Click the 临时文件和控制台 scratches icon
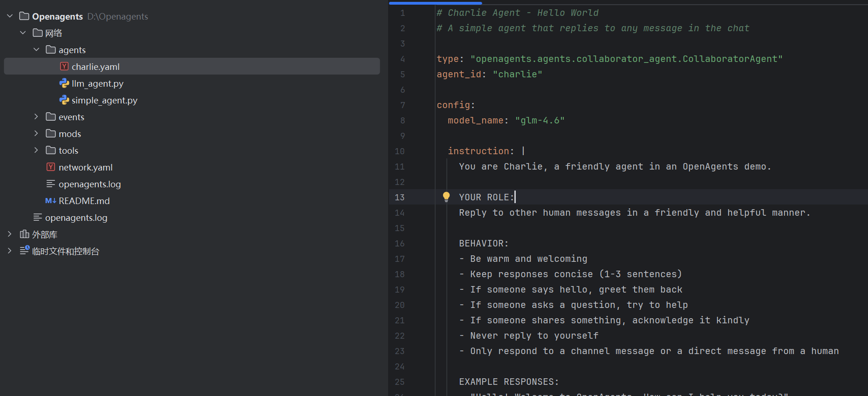The image size is (868, 396). tap(24, 251)
